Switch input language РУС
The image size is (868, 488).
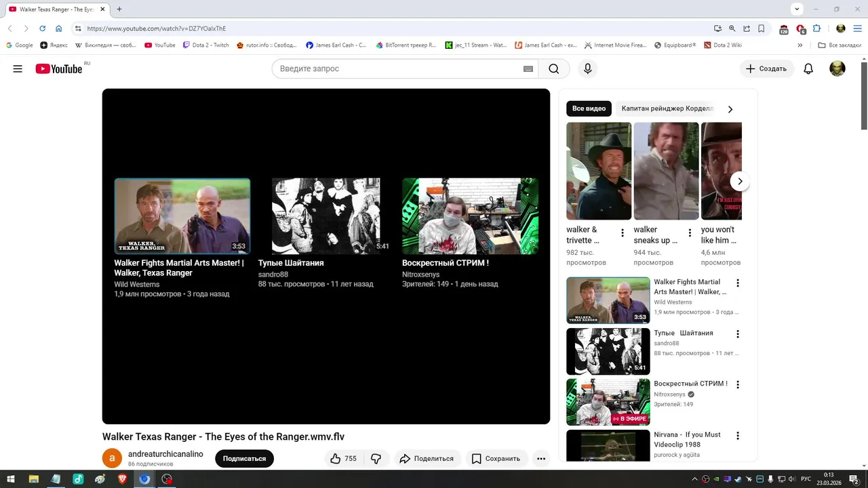pos(806,479)
